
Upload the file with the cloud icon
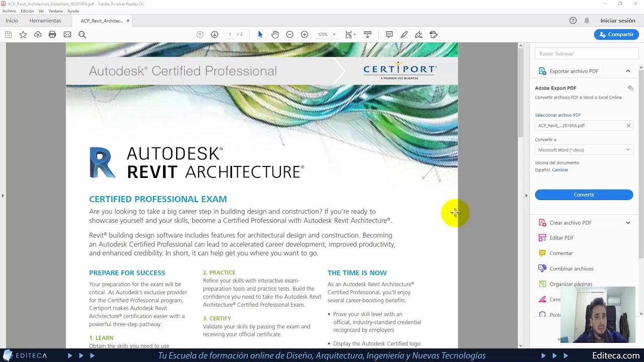pyautogui.click(x=38, y=35)
